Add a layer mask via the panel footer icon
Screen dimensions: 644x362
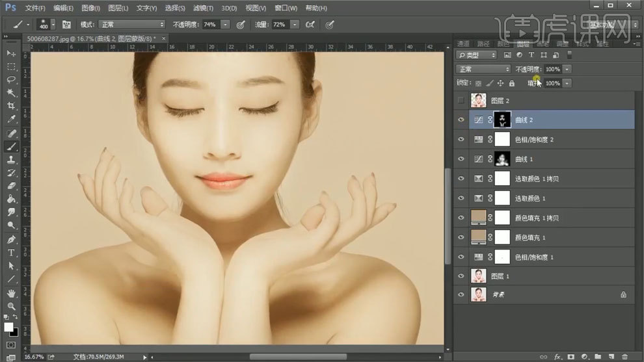pyautogui.click(x=570, y=357)
